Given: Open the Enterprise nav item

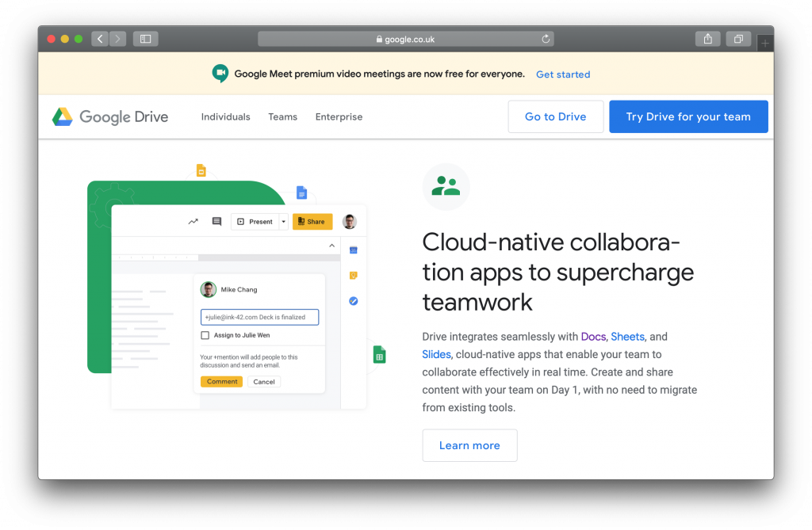Looking at the screenshot, I should point(339,117).
